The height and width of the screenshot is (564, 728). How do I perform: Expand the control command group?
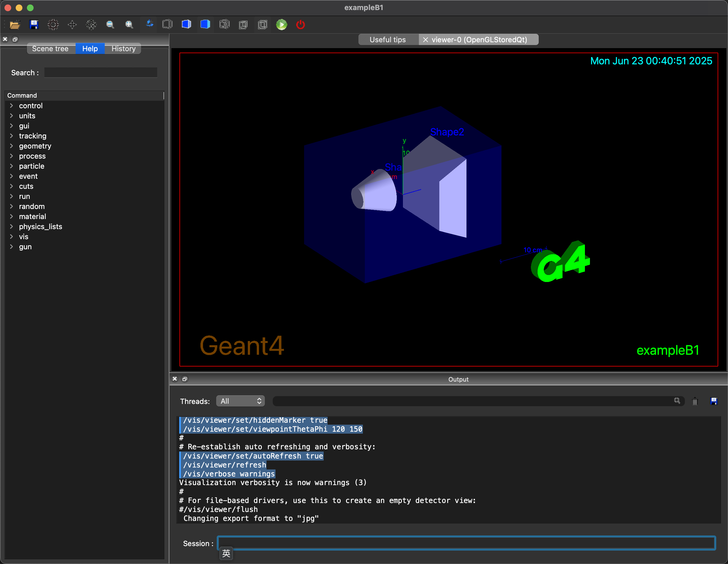pos(12,105)
